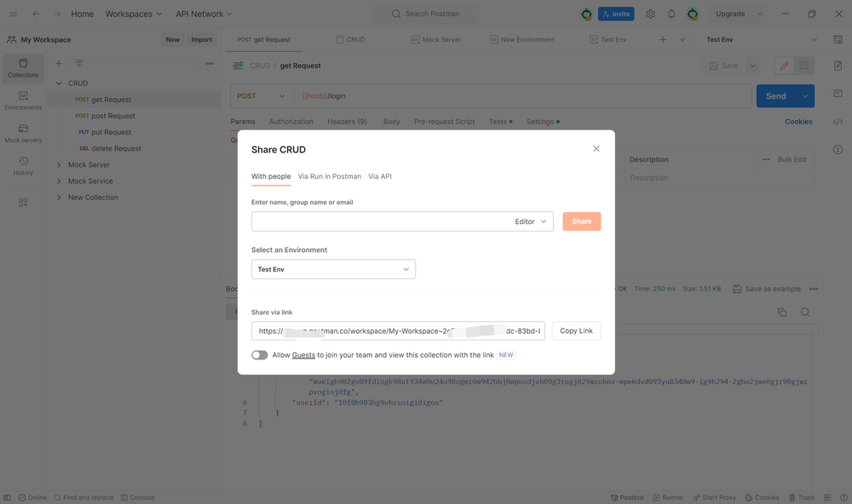
Task: Click the name or email input field
Action: point(379,221)
